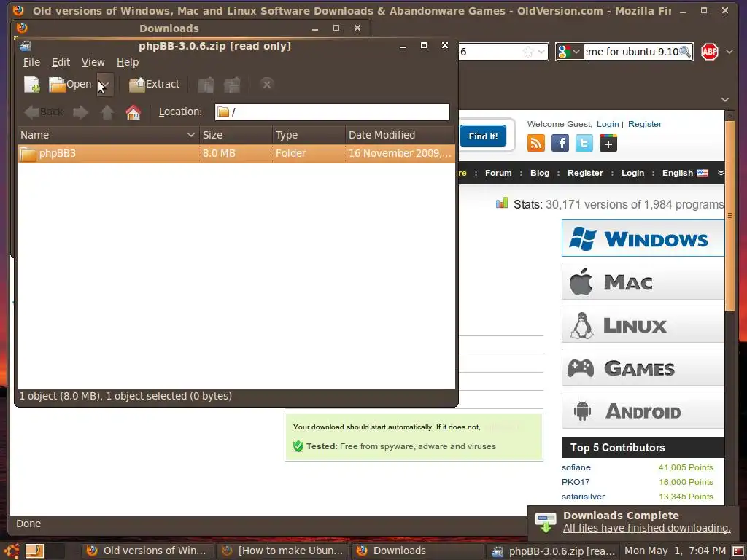Click the 8.0 MB size cell
The height and width of the screenshot is (560, 747).
[219, 153]
